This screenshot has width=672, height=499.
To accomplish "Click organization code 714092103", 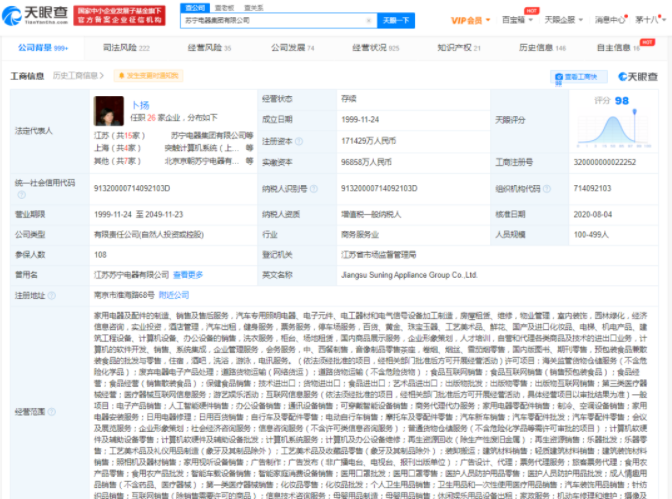I will (592, 188).
